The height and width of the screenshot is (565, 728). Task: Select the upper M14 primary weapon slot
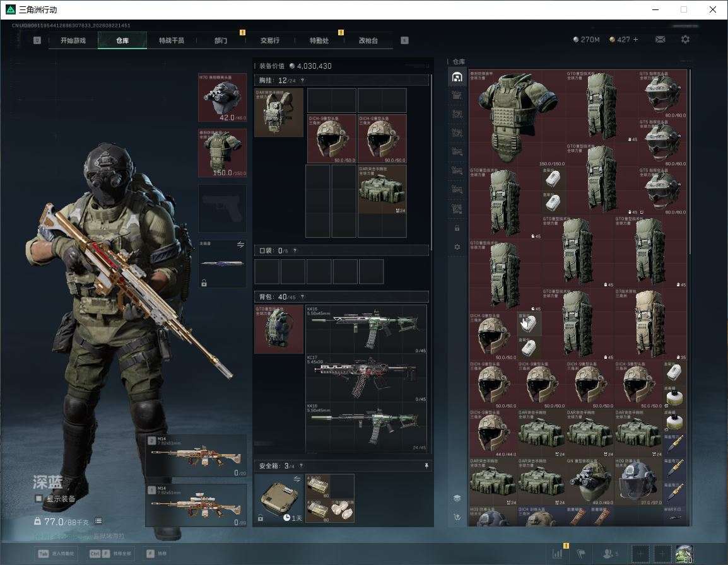point(196,456)
